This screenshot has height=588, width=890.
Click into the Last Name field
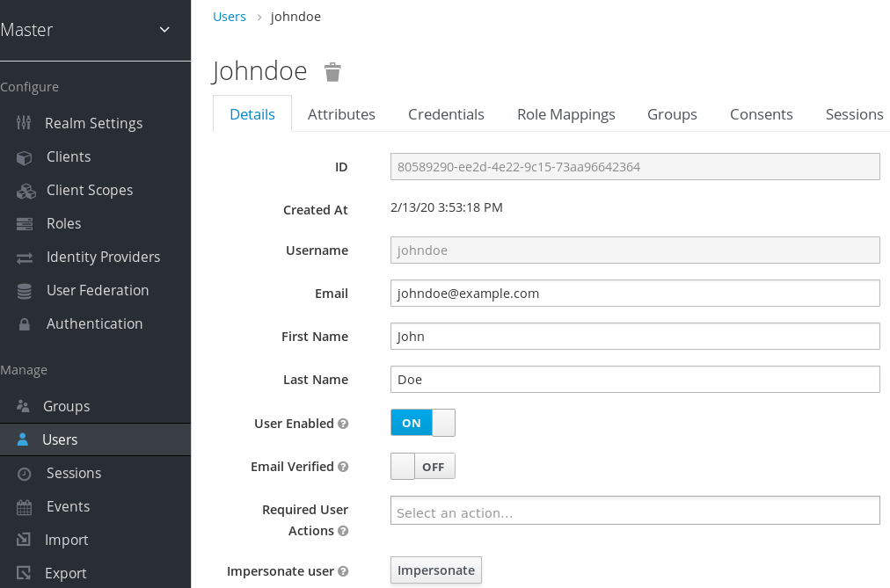coord(635,380)
